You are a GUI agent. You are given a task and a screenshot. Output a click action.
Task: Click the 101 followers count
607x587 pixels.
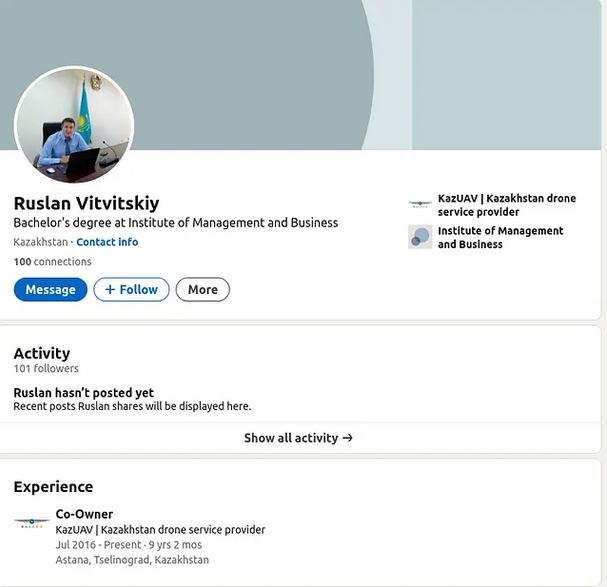tap(46, 369)
